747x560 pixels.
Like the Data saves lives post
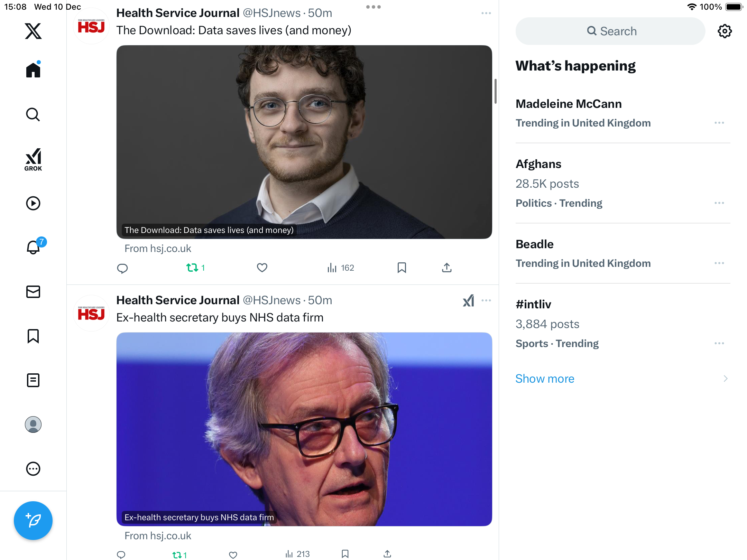(262, 268)
